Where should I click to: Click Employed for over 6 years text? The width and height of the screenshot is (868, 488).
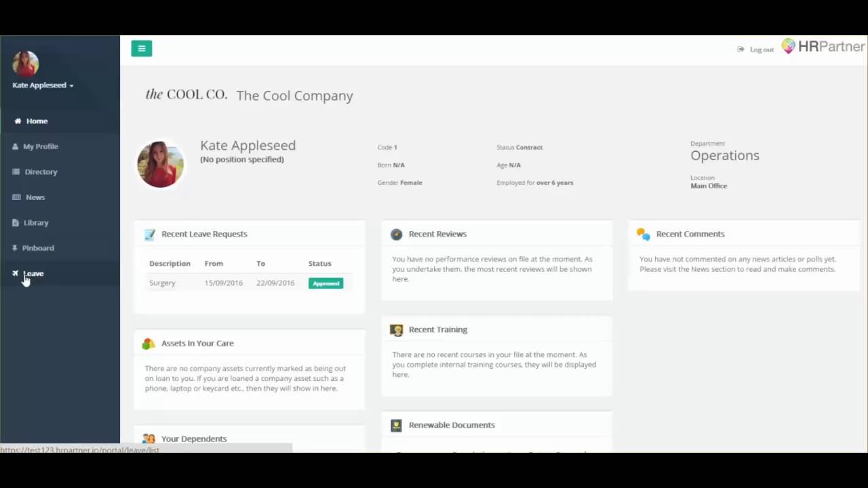[535, 182]
